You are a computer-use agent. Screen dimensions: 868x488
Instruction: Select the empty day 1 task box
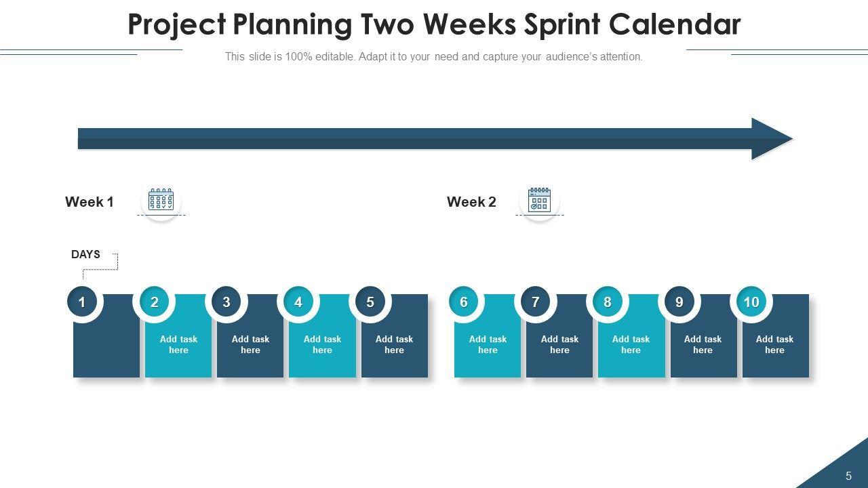(106, 345)
